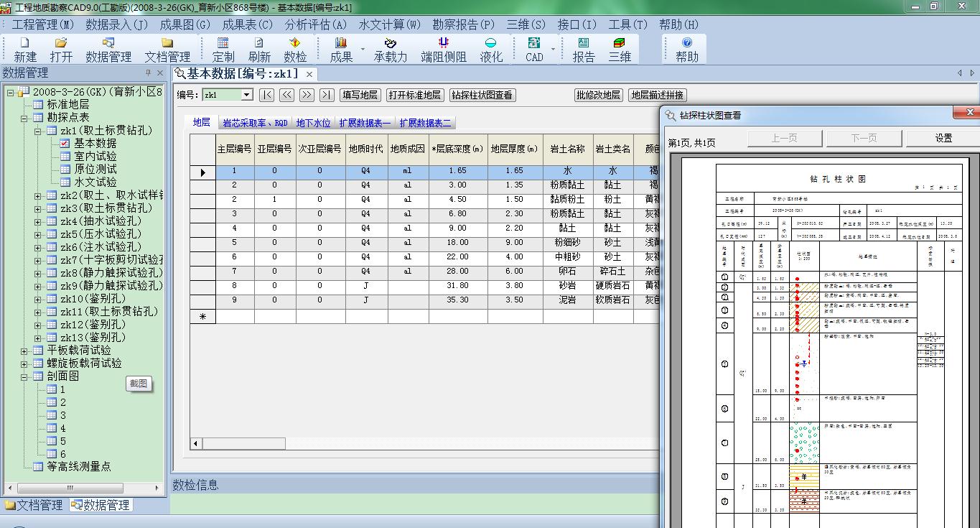Image resolution: width=980 pixels, height=528 pixels.
Task: Switch to 岩芯采取率、RQD tab
Action: click(255, 123)
